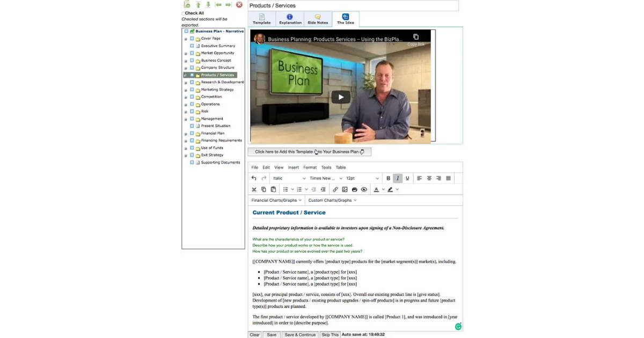Click the Save & Continue button
644x338 pixels.
(299, 335)
